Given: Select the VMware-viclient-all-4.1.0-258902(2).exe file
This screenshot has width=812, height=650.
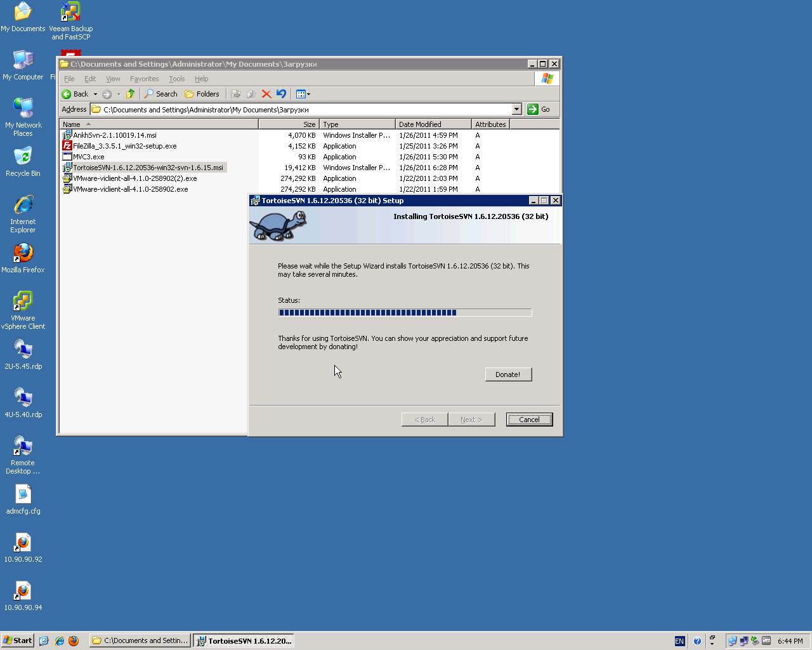Looking at the screenshot, I should [129, 178].
